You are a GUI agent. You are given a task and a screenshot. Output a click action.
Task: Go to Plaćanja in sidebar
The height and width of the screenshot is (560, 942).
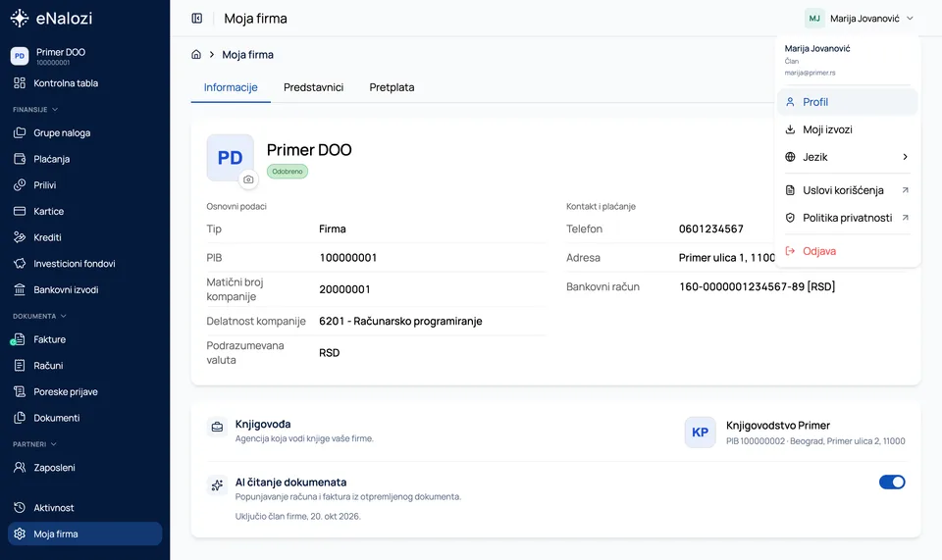[x=84, y=159]
